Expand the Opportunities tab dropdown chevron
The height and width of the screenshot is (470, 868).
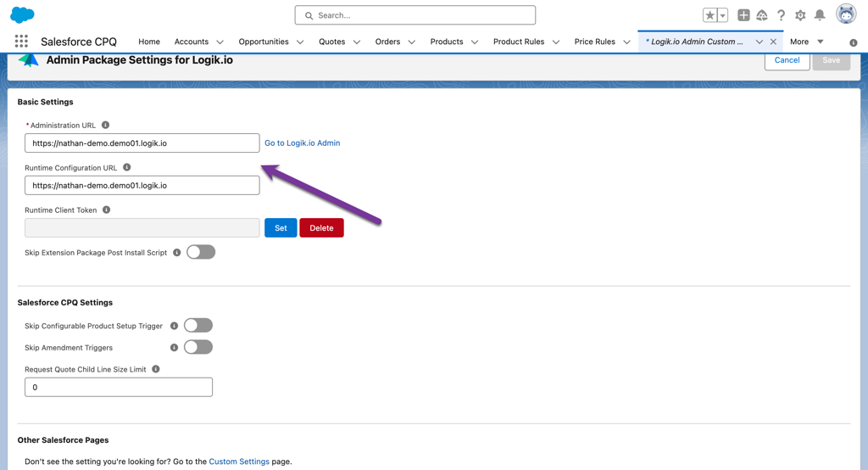tap(300, 42)
